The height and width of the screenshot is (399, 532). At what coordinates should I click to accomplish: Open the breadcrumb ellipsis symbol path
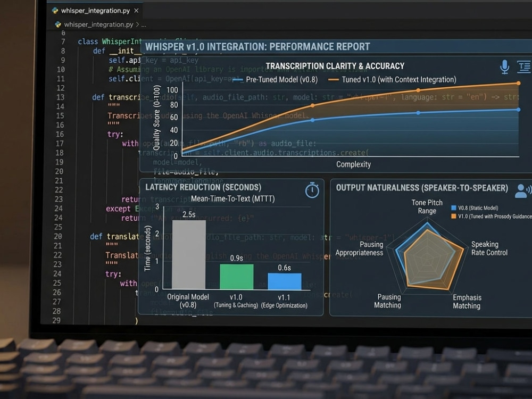144,25
